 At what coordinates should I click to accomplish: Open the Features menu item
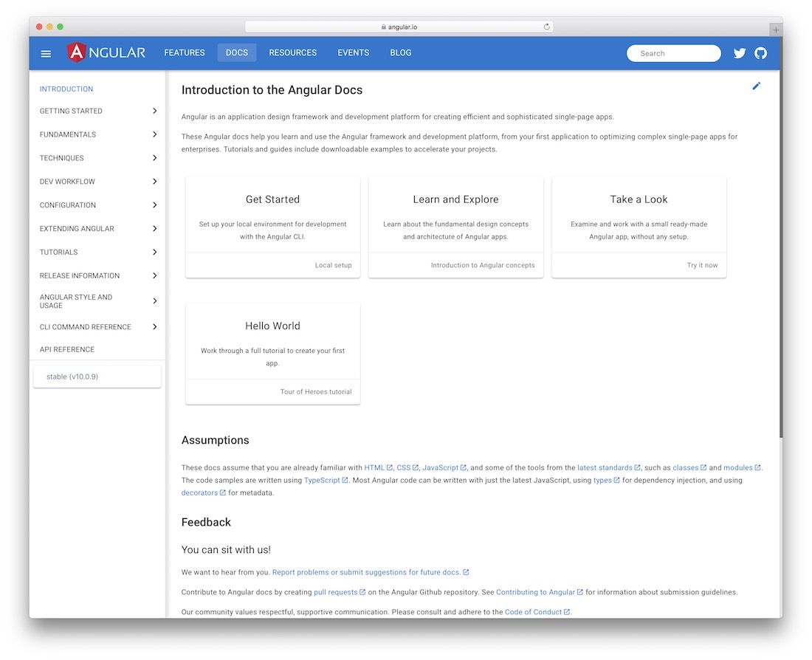(x=185, y=53)
